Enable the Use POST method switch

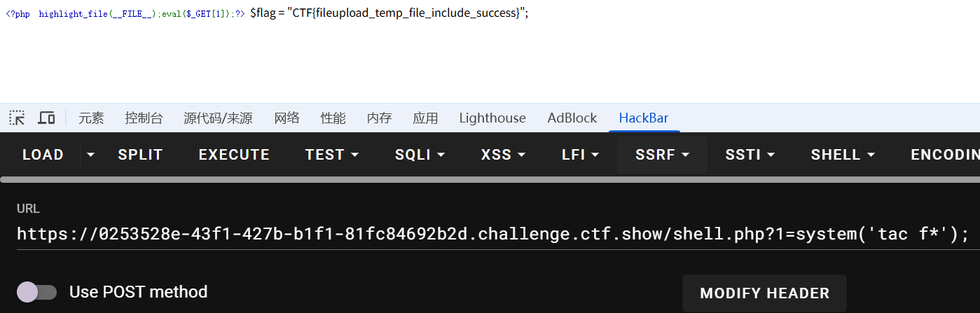tap(37, 292)
